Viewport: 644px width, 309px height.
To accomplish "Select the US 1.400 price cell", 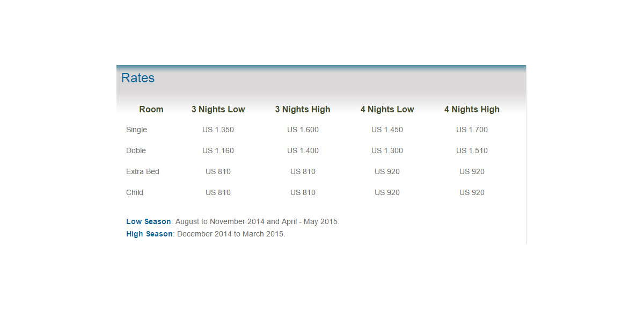I will (x=303, y=150).
